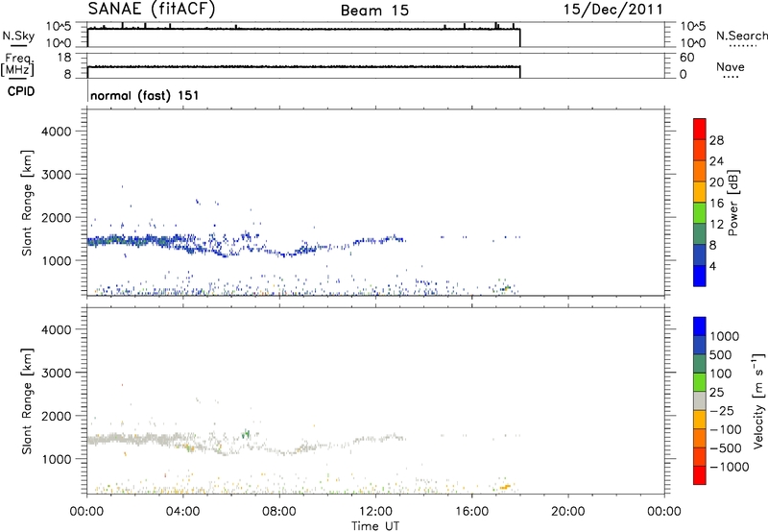
Task: Click the N.Search legend label
Action: pyautogui.click(x=741, y=36)
